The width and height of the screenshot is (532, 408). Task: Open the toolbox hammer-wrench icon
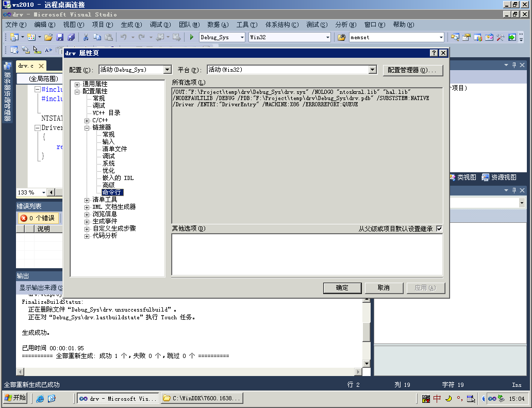point(501,37)
